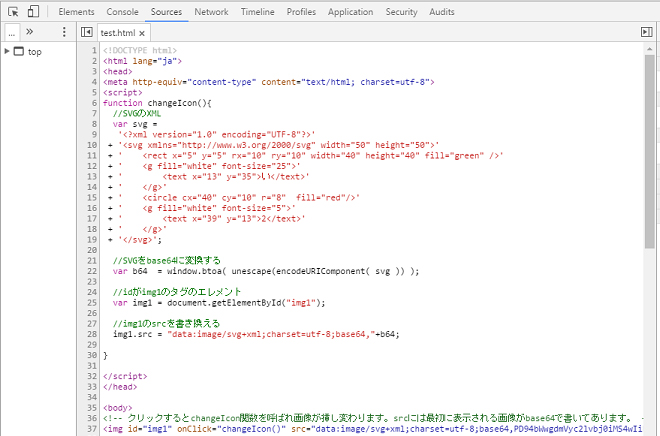Activate the inspect element picker icon
Image resolution: width=660 pixels, height=436 pixels.
(13, 12)
